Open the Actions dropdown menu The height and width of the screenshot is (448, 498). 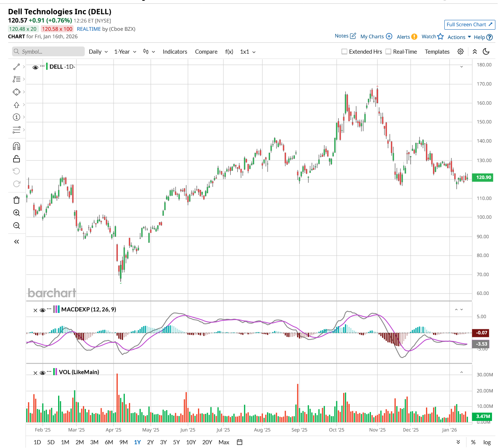[x=459, y=37]
